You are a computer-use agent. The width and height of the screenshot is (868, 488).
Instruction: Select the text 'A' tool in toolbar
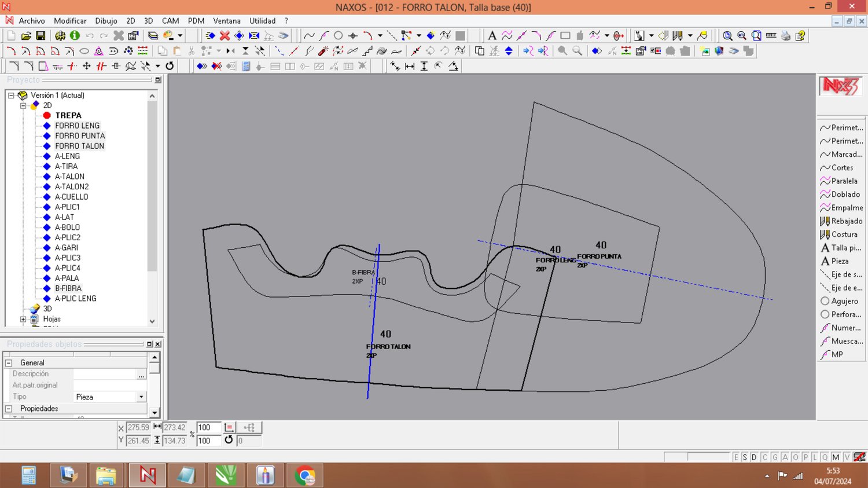tap(492, 36)
